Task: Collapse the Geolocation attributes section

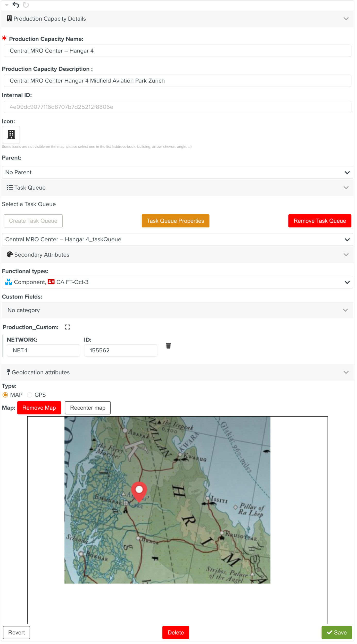Action: (x=346, y=372)
